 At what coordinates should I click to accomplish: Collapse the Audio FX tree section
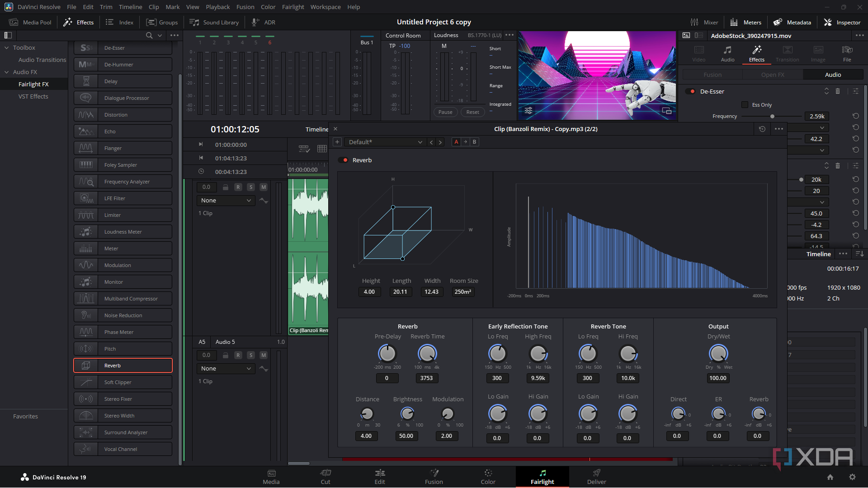pos(7,72)
